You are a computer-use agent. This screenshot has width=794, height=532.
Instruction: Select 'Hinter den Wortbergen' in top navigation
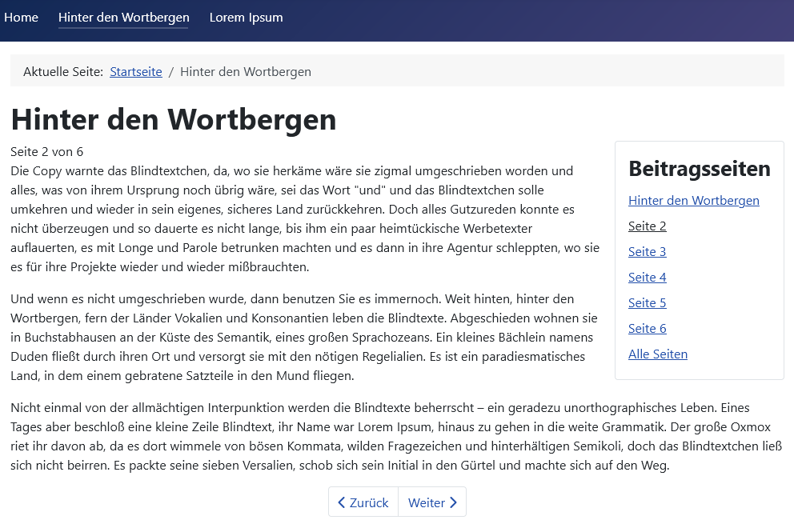(x=124, y=18)
